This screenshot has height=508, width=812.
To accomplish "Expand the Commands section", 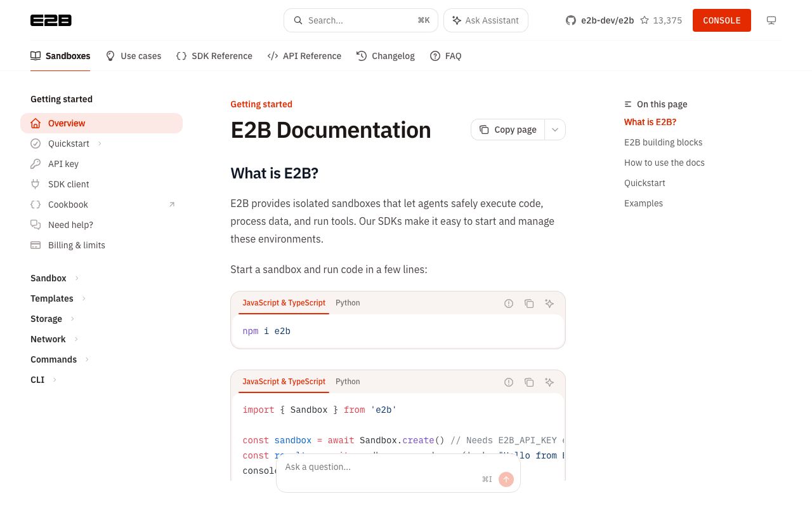I will 87,359.
